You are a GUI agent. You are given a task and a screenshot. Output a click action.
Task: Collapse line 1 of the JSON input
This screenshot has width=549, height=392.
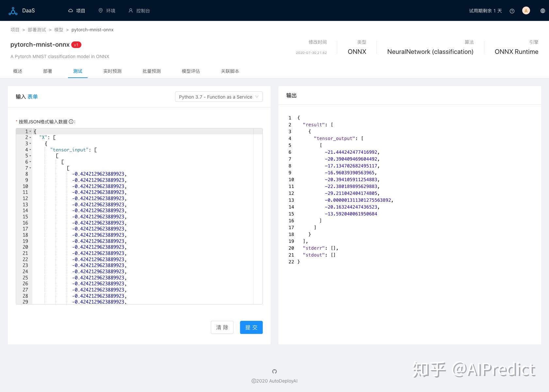pyautogui.click(x=30, y=132)
